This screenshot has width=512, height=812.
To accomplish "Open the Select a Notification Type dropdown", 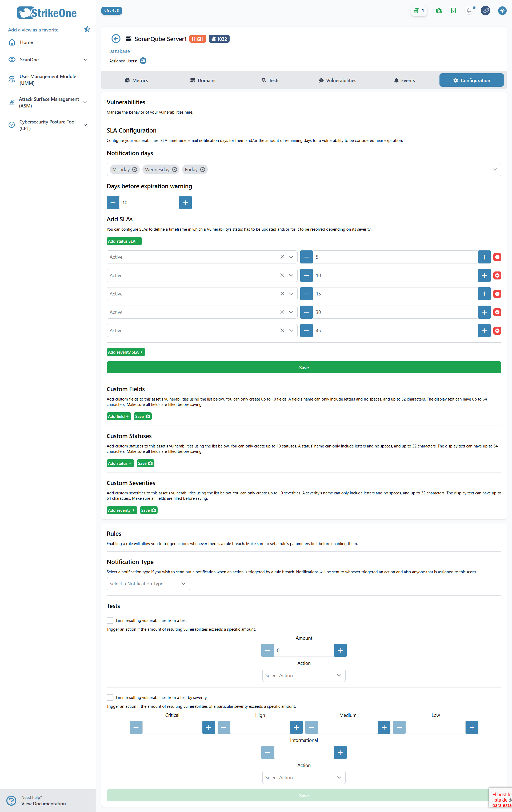I will (148, 583).
